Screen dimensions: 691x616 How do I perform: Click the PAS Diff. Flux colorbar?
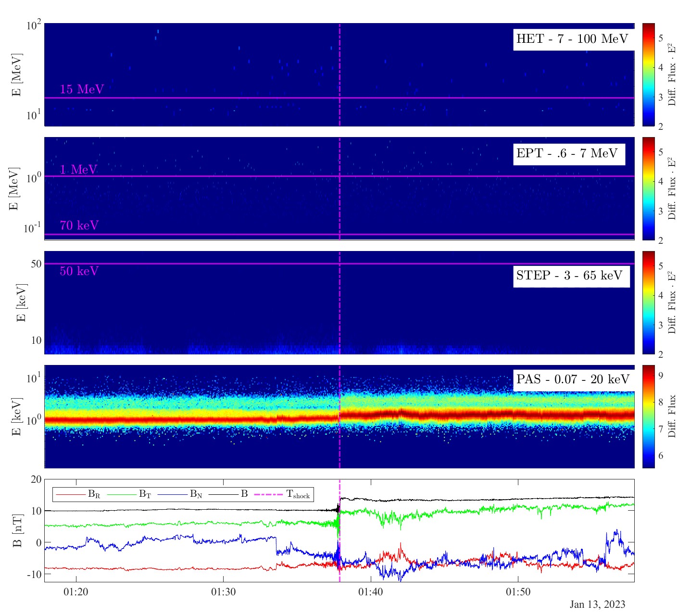(x=648, y=416)
